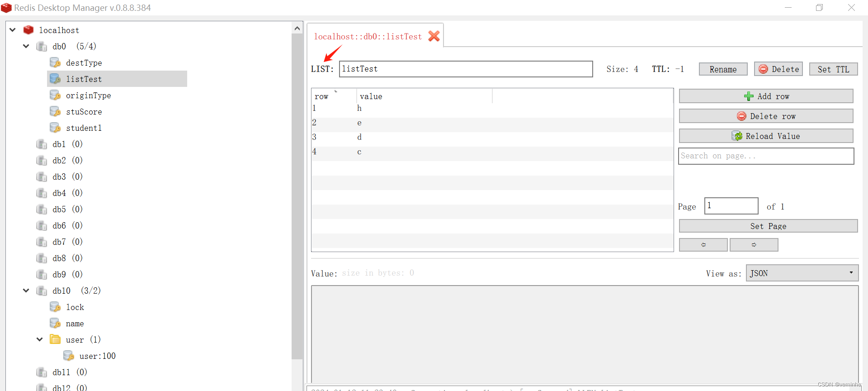Click the user namespace folder icon
Image resolution: width=868 pixels, height=391 pixels.
point(55,339)
